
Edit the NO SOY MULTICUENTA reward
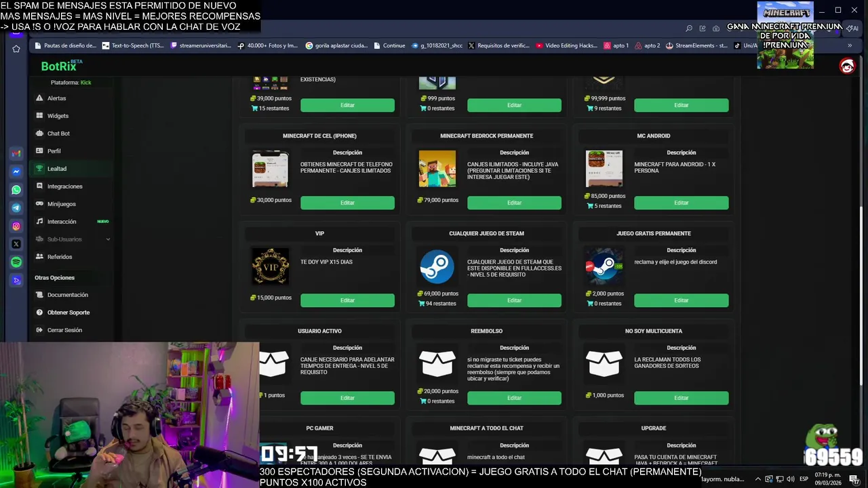click(681, 398)
